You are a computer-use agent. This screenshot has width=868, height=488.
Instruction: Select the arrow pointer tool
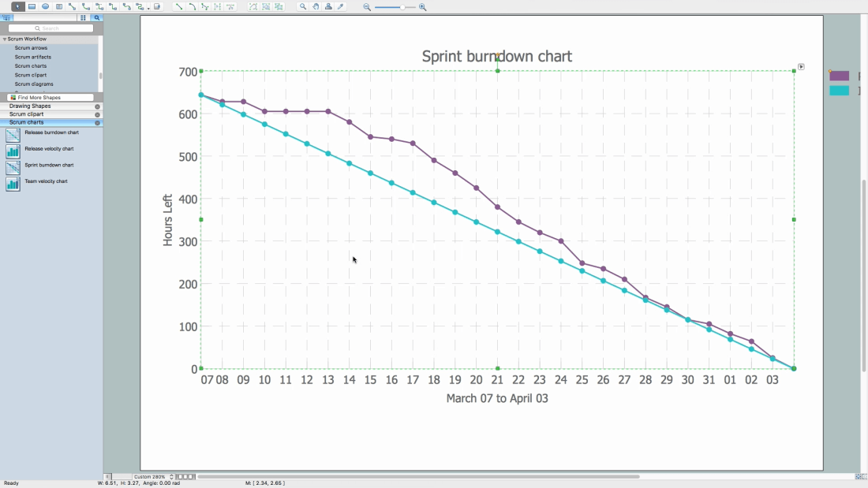[x=17, y=6]
